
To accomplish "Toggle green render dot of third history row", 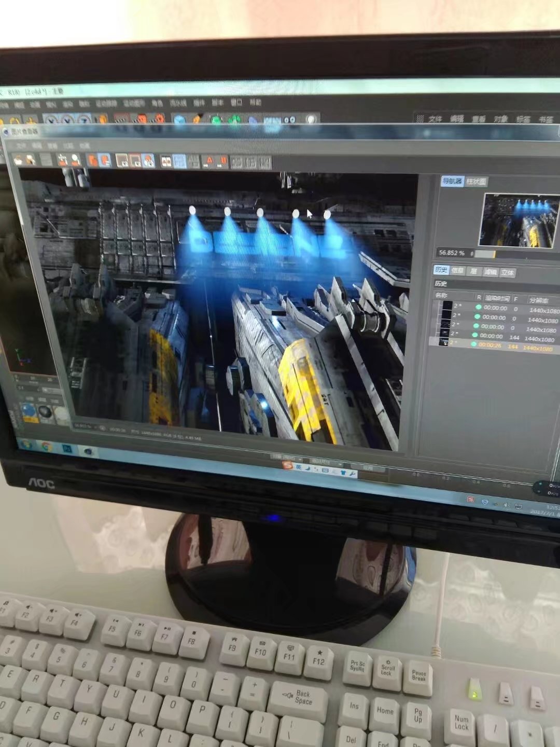I will pos(476,326).
